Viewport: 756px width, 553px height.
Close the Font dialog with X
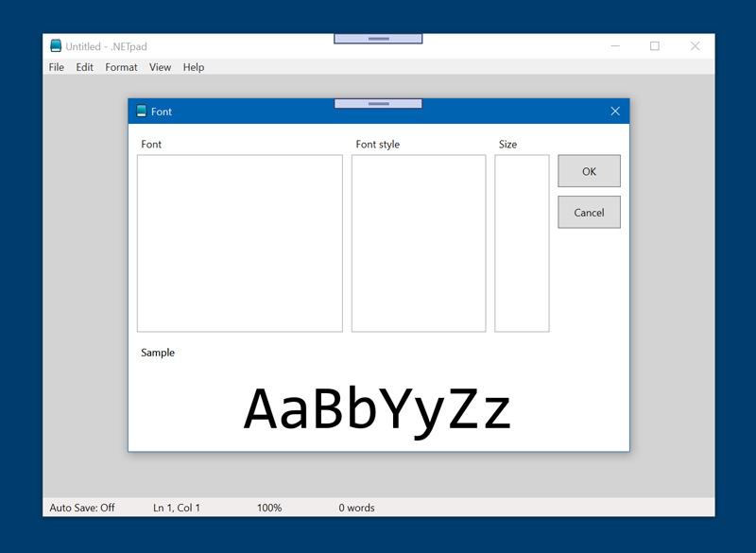(615, 112)
